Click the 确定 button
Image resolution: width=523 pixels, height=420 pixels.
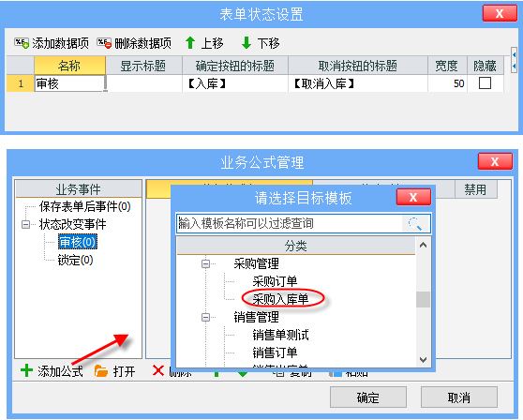click(x=368, y=397)
